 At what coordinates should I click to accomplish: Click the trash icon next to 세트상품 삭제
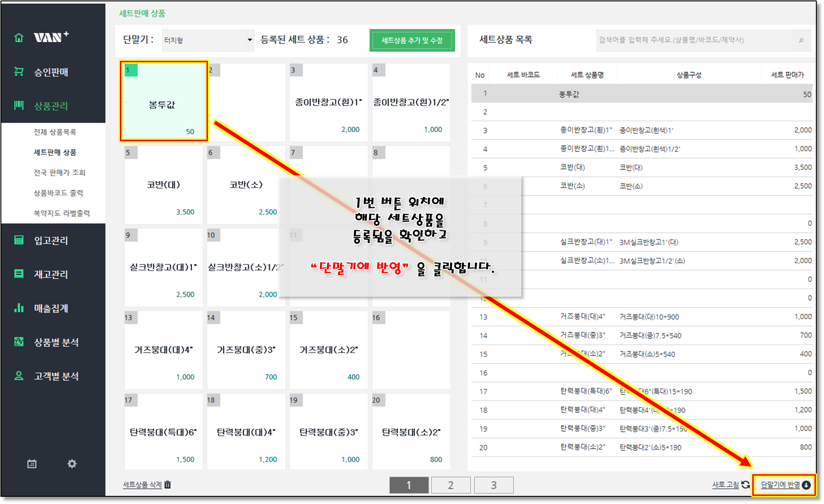point(168,485)
